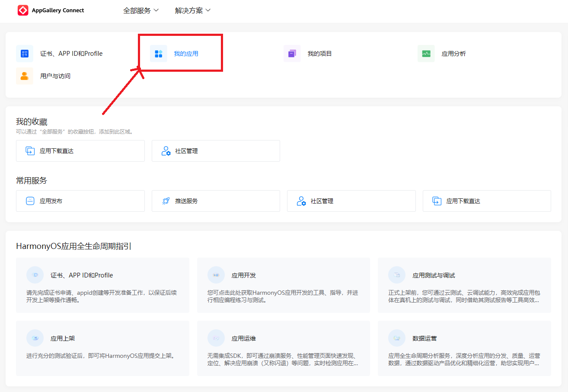Expand the 全部服务 menu
Viewport: 568px width, 392px height.
pos(141,10)
